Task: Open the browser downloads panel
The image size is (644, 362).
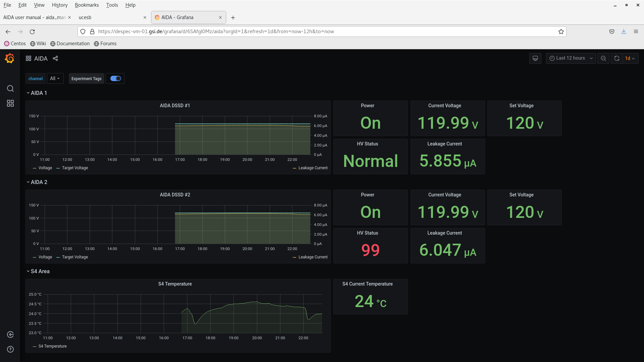Action: point(624,32)
